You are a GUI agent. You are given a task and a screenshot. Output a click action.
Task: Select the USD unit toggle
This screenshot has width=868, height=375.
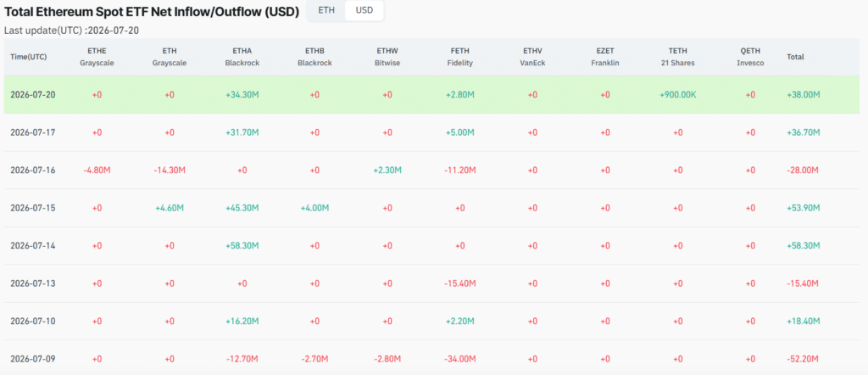tap(364, 10)
